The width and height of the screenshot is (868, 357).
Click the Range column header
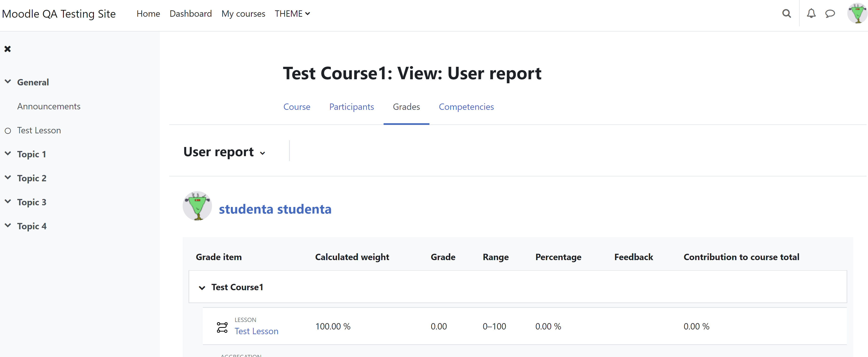pyautogui.click(x=496, y=257)
